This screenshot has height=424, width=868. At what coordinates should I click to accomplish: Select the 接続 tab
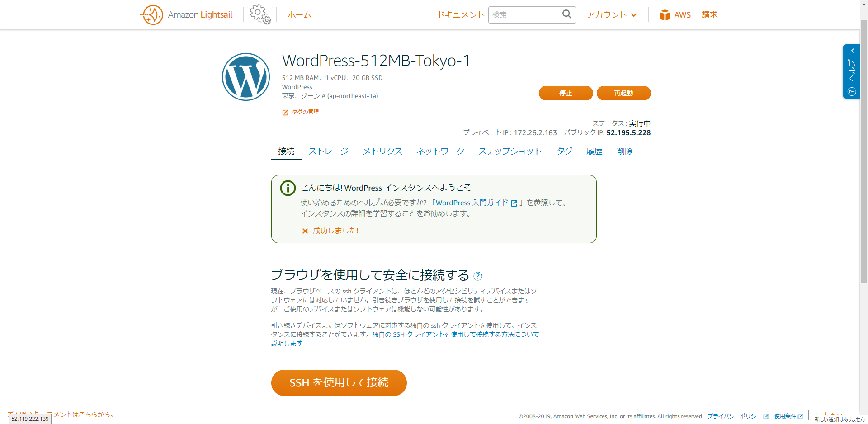point(286,151)
